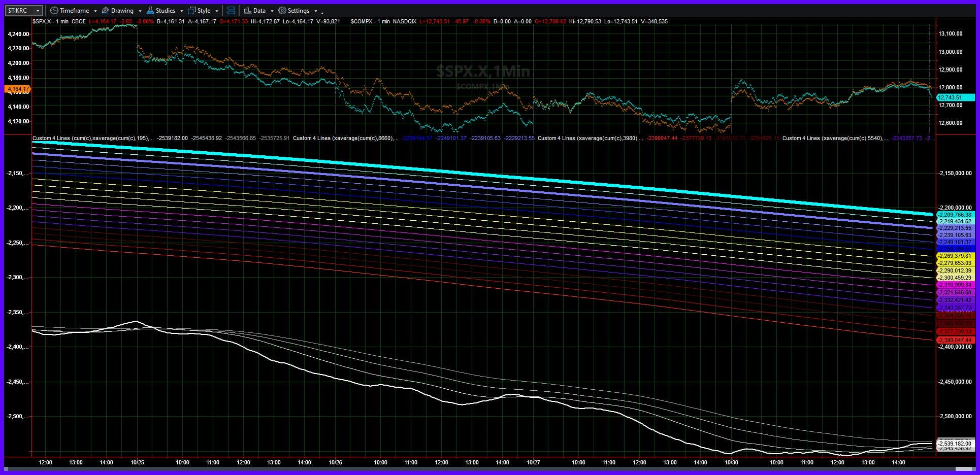Click the blue stacked-panels toolbar icon

click(x=231, y=10)
